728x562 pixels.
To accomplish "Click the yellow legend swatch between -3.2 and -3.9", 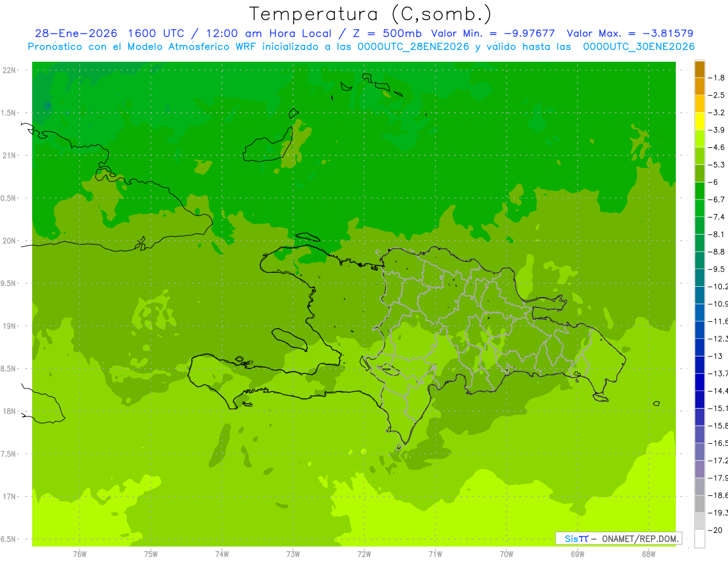I will [x=699, y=121].
